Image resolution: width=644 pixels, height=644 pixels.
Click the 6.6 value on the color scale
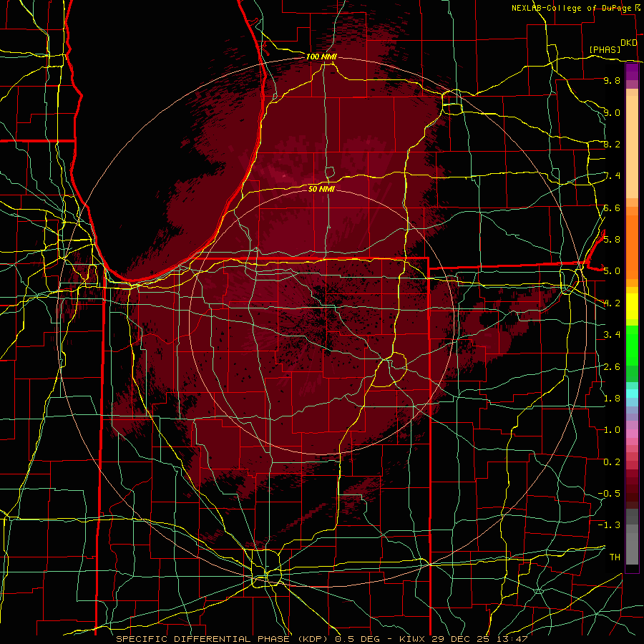[612, 208]
